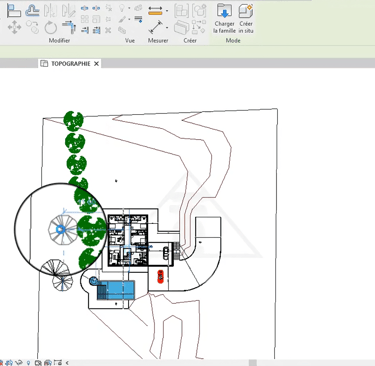Activate the Move tool

tap(14, 27)
